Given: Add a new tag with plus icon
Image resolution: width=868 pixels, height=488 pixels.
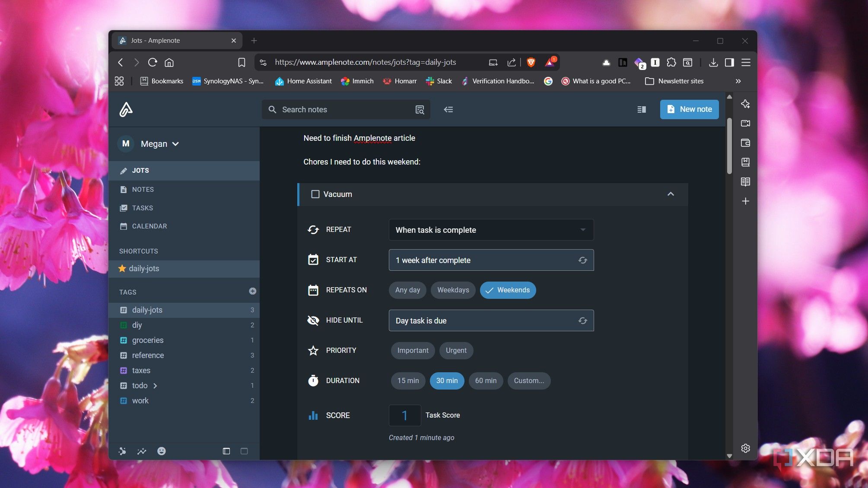Looking at the screenshot, I should pyautogui.click(x=253, y=291).
